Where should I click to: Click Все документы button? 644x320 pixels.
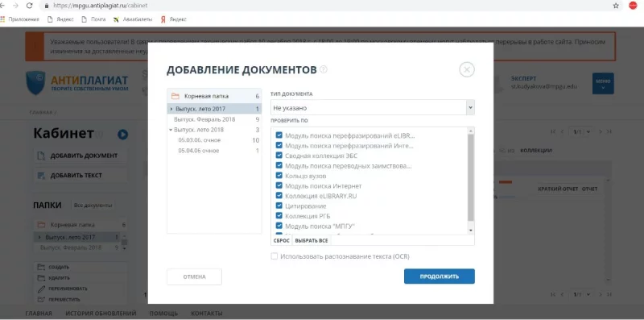[93, 206]
